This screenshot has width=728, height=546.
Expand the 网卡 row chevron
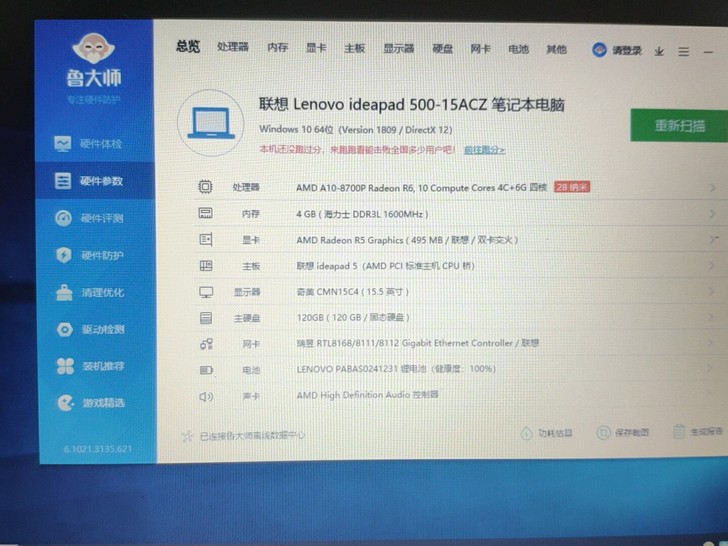(x=712, y=343)
